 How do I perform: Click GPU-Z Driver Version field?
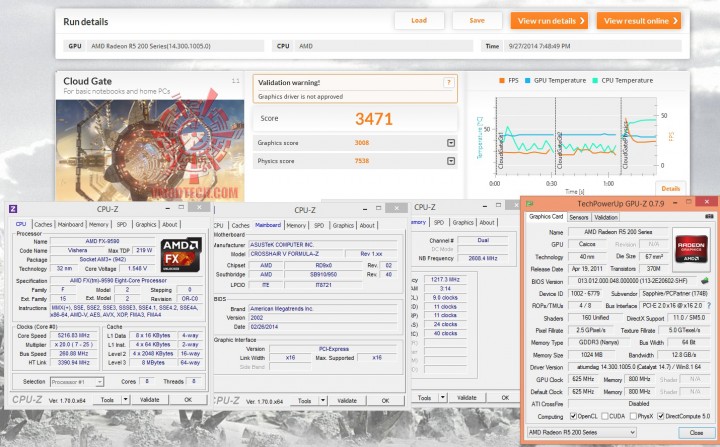639,367
